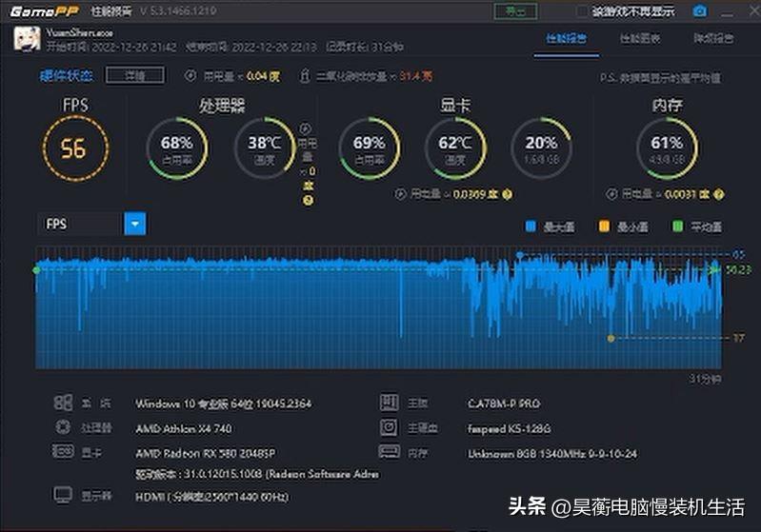Image resolution: width=761 pixels, height=532 pixels.
Task: Tick the don't show after gaming checkbox
Action: click(x=581, y=11)
